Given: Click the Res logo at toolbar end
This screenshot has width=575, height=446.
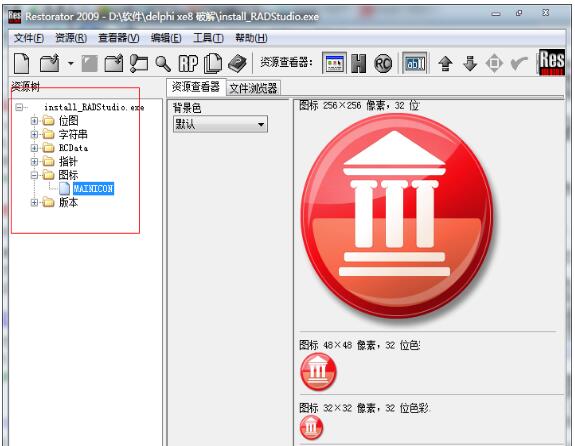Looking at the screenshot, I should click(x=552, y=62).
